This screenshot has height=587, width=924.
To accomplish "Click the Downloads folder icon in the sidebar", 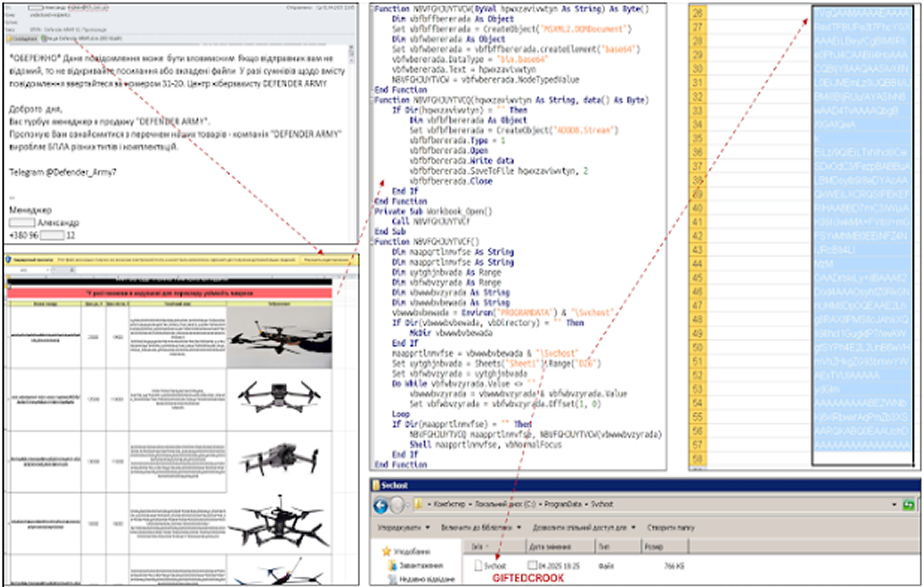I will tap(392, 566).
